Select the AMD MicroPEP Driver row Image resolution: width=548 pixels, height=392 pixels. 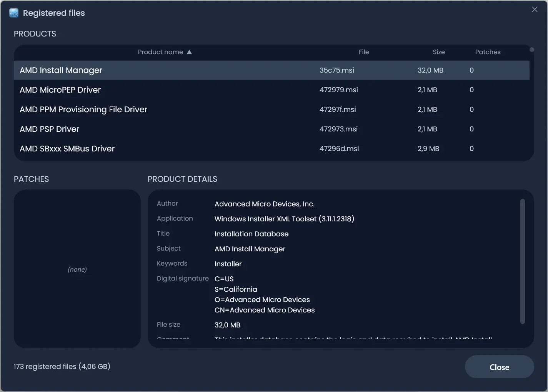(x=272, y=90)
